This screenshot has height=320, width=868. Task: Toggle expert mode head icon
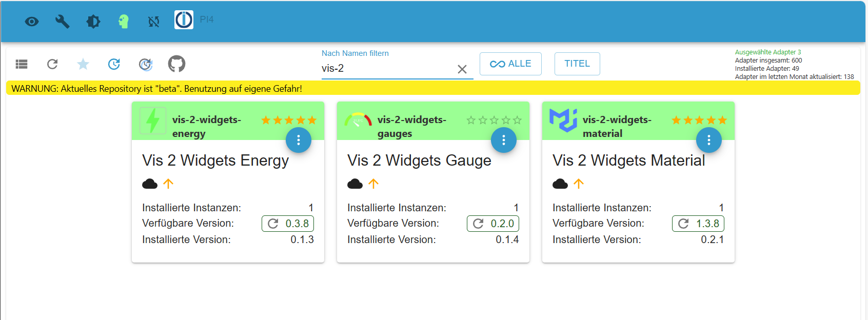[124, 22]
